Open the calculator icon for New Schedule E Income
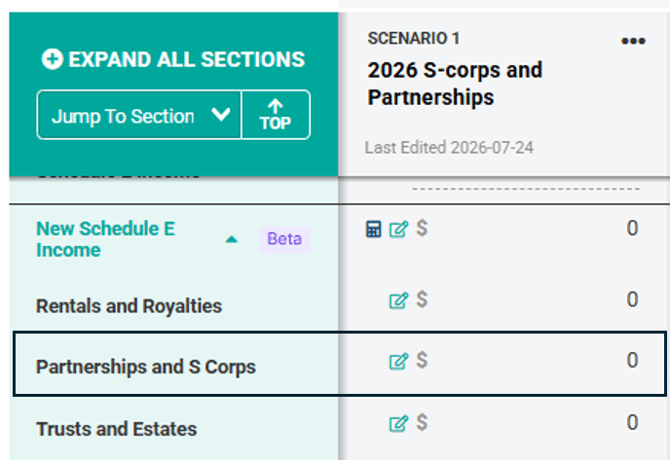The height and width of the screenshot is (460, 670). 373,229
